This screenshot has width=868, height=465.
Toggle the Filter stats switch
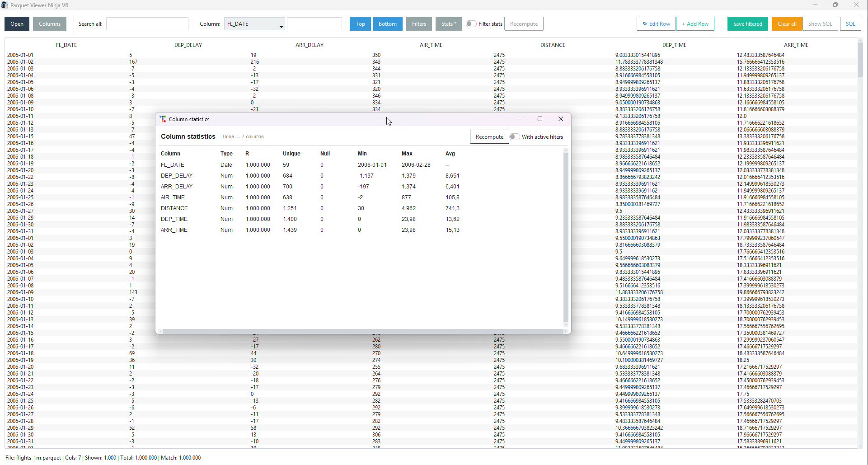pyautogui.click(x=471, y=24)
